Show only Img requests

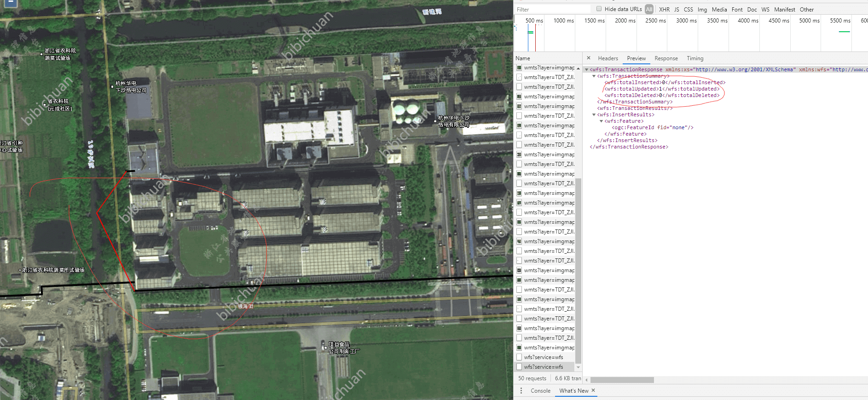(702, 9)
